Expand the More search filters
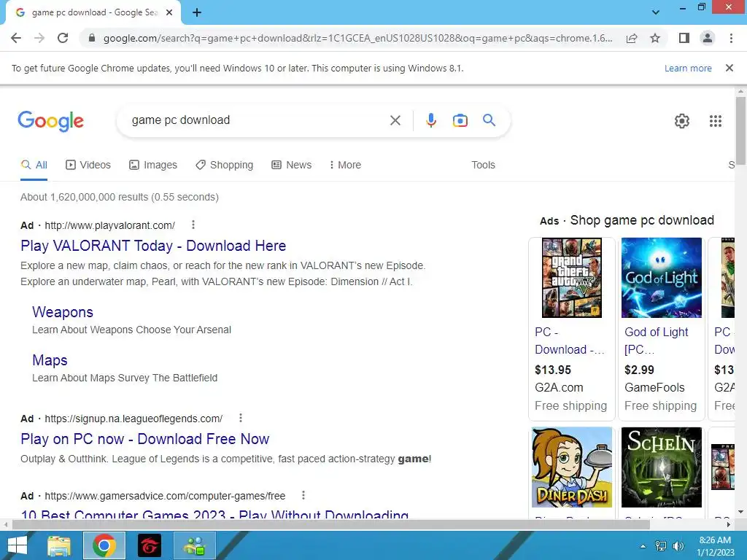Image resolution: width=747 pixels, height=560 pixels. [x=345, y=166]
